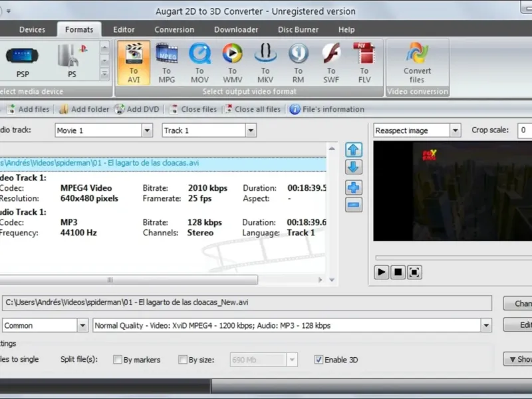Tick the By size split checkbox
The width and height of the screenshot is (532, 399).
[x=183, y=360]
